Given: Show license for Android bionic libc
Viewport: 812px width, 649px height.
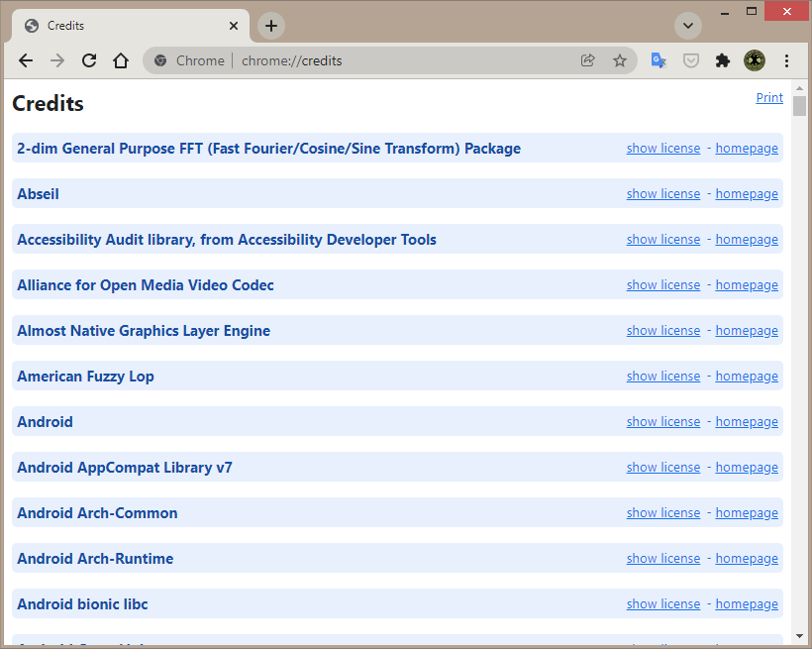Looking at the screenshot, I should click(663, 604).
